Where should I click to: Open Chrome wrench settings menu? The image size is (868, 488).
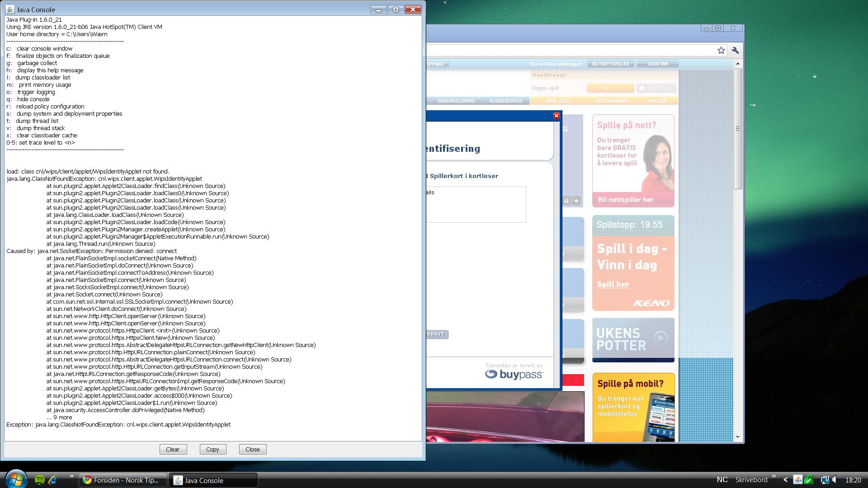[735, 50]
